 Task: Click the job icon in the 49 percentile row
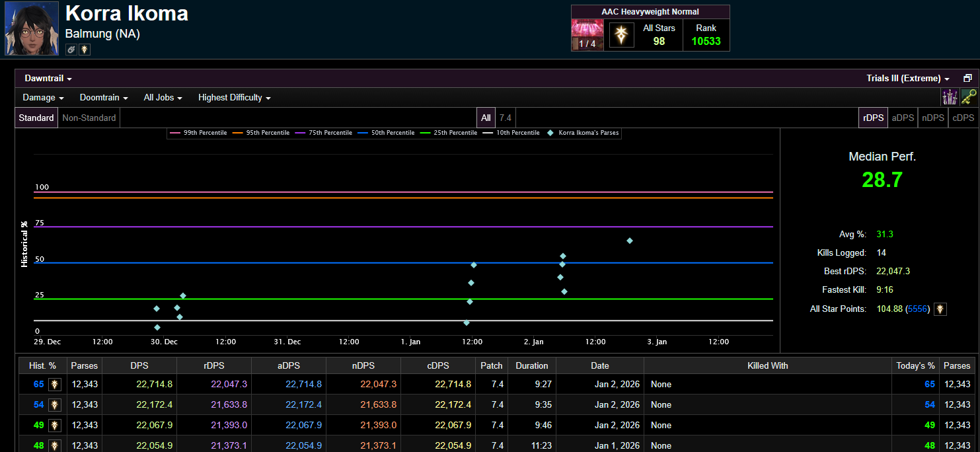coord(55,426)
